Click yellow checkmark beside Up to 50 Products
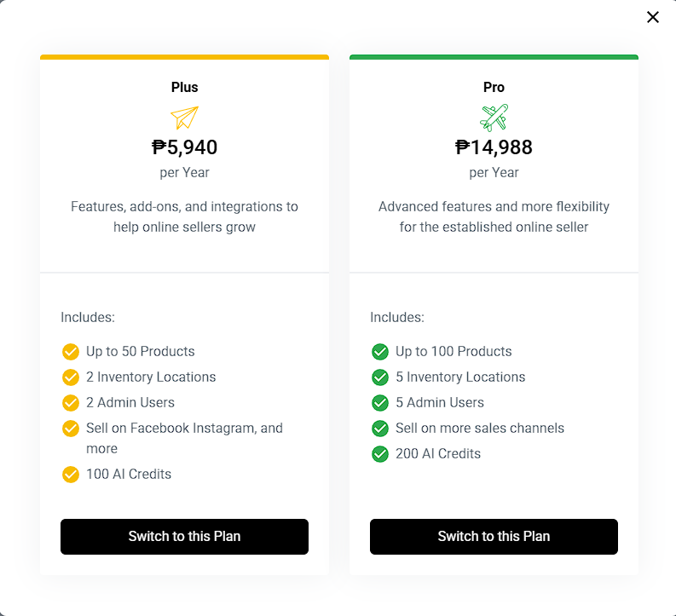676x616 pixels. pos(71,352)
